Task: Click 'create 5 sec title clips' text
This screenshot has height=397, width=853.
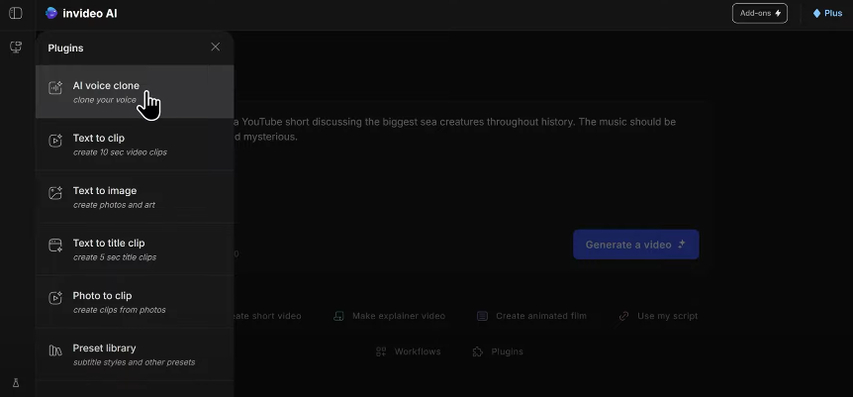Action: pos(114,257)
